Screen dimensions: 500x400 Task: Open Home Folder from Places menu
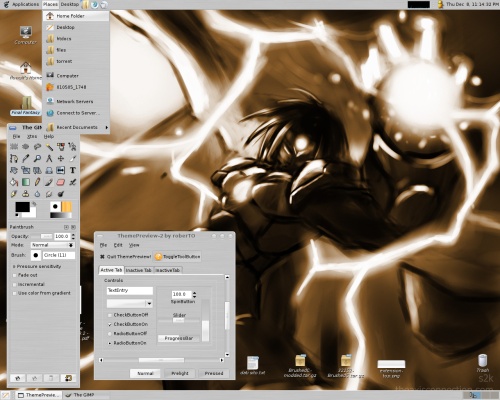click(76, 16)
